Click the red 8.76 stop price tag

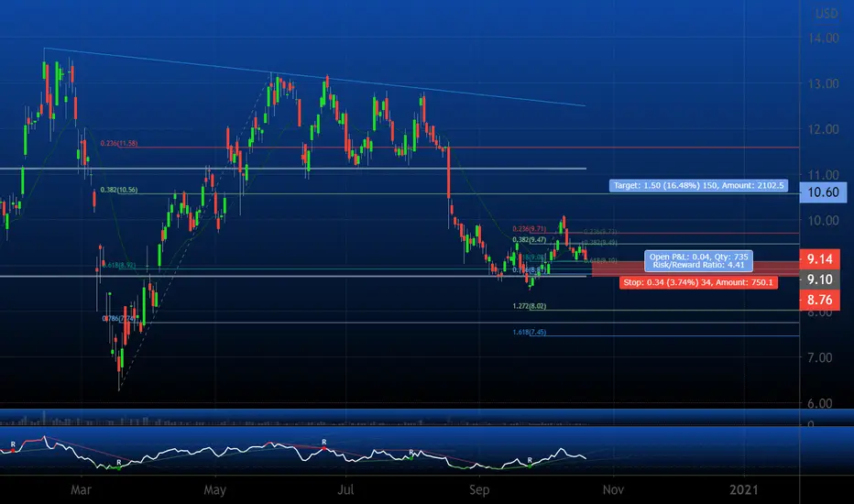click(x=820, y=301)
